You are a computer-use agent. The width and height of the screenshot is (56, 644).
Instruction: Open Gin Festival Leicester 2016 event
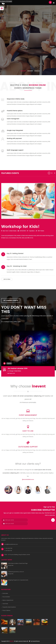point(17,368)
